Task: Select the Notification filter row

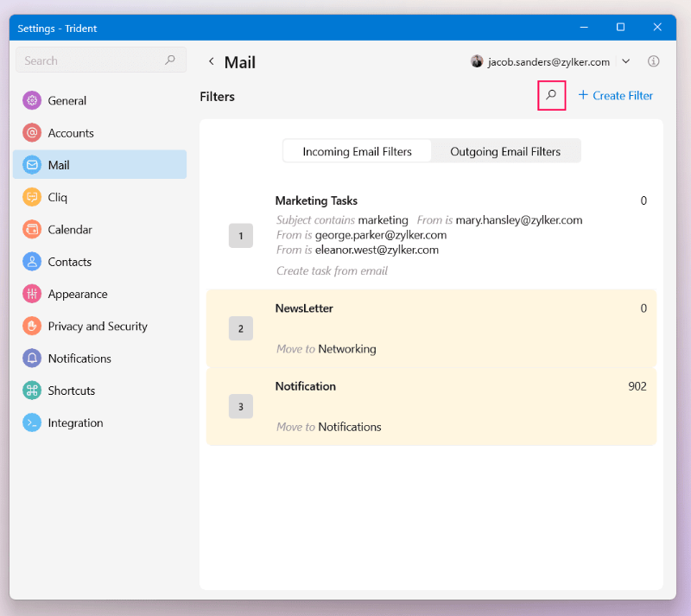Action: 431,406
